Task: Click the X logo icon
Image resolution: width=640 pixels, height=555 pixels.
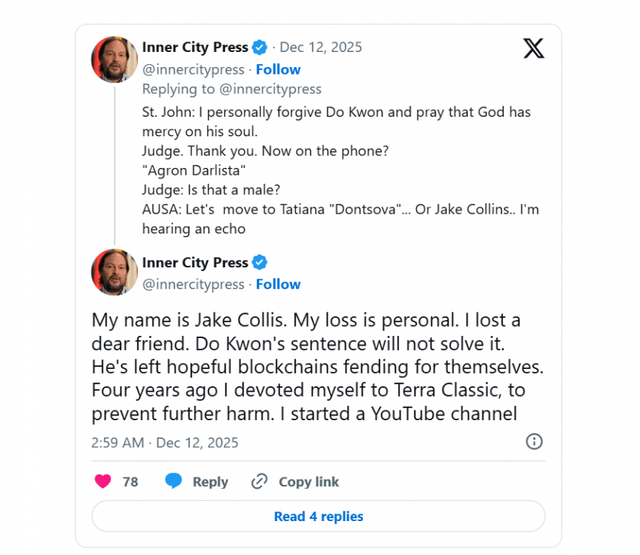Action: (x=533, y=48)
